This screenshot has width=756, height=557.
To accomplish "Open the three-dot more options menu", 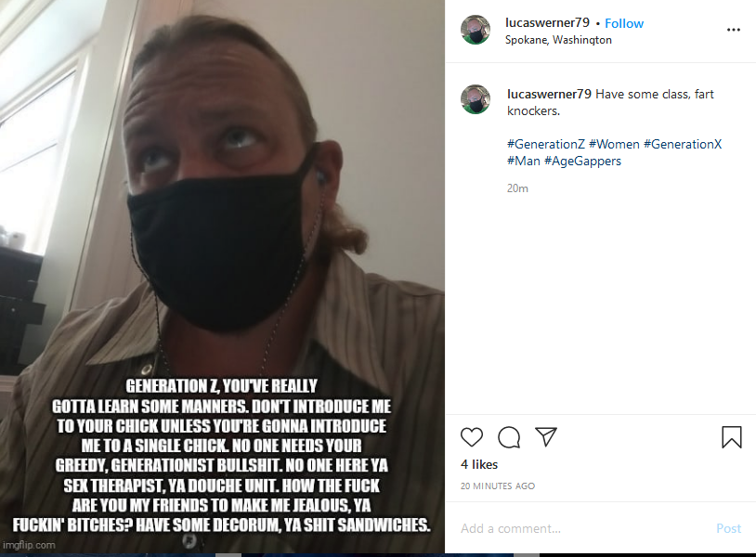I will (734, 30).
